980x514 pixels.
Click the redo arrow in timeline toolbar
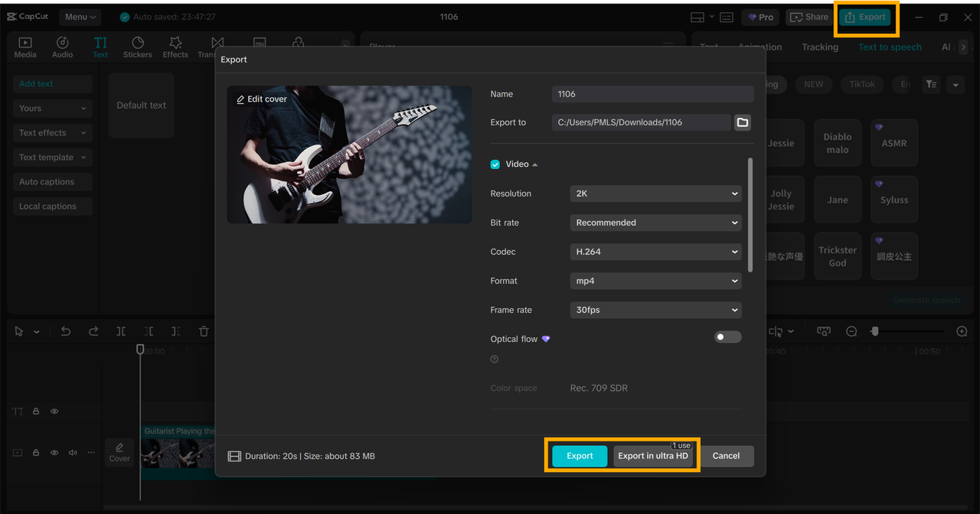93,331
